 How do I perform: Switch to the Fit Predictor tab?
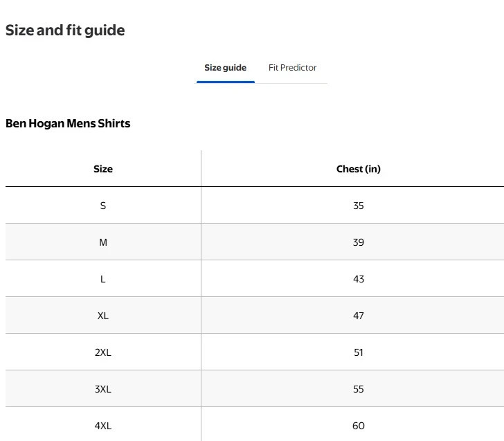[x=292, y=68]
